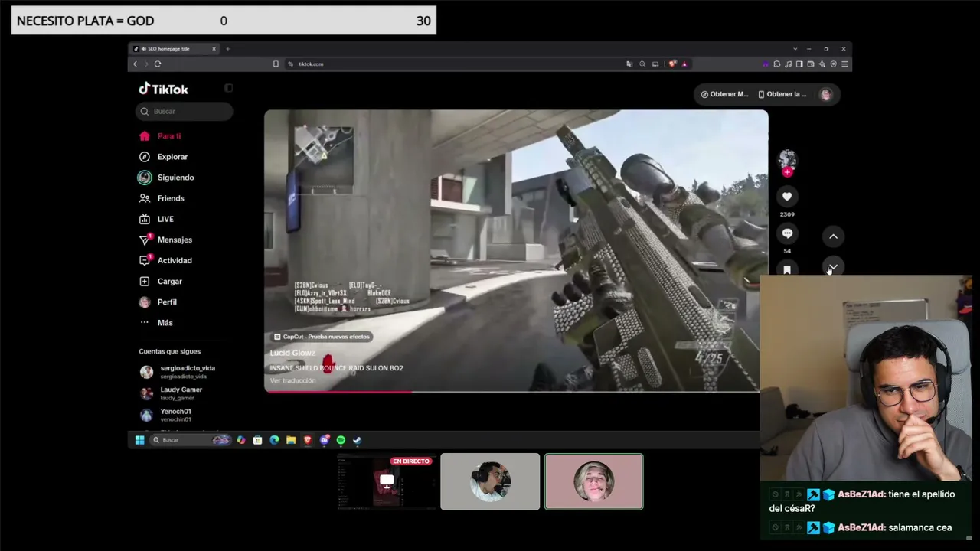Open the Para ti feed
980x551 pixels.
(x=161, y=135)
